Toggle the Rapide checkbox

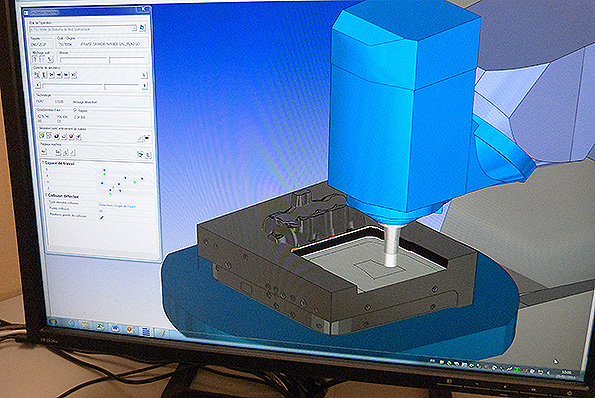(75, 110)
